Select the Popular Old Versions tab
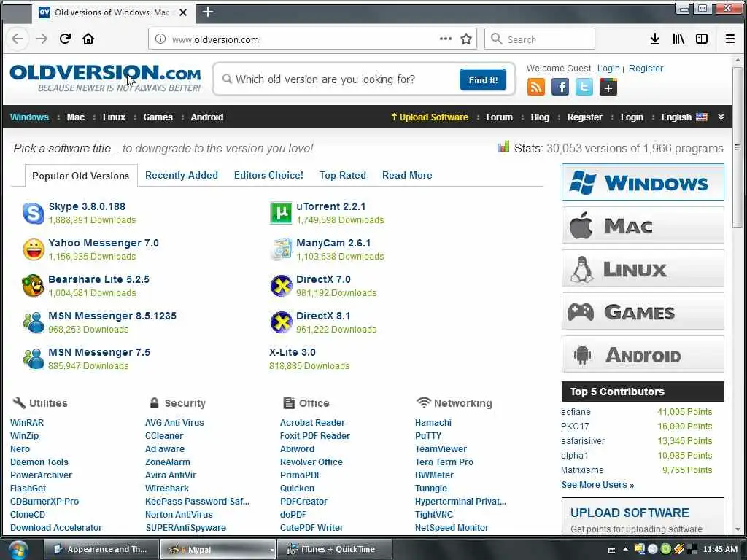Image resolution: width=747 pixels, height=560 pixels. 80,176
